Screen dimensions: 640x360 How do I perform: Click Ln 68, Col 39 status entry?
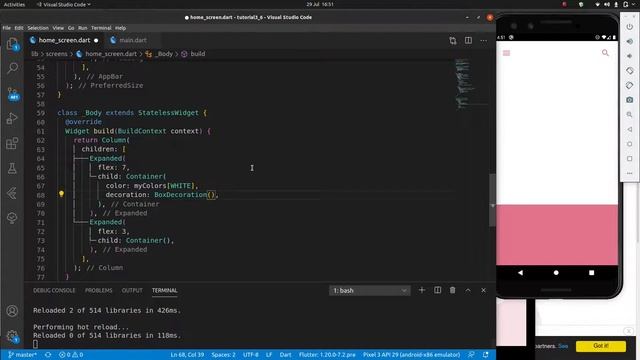[x=187, y=355]
